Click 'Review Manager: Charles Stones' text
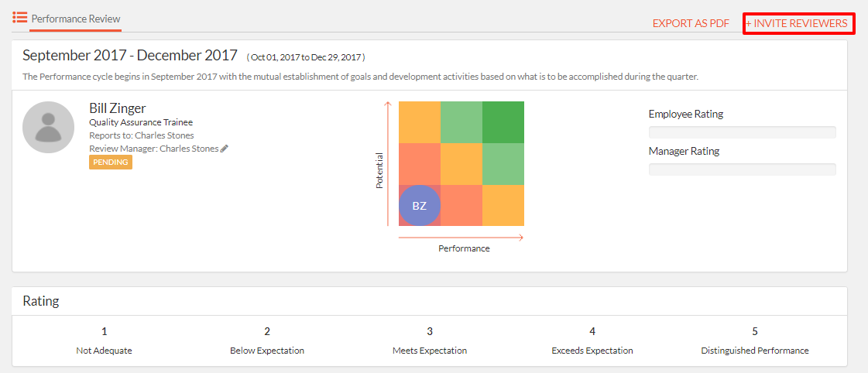 click(154, 149)
